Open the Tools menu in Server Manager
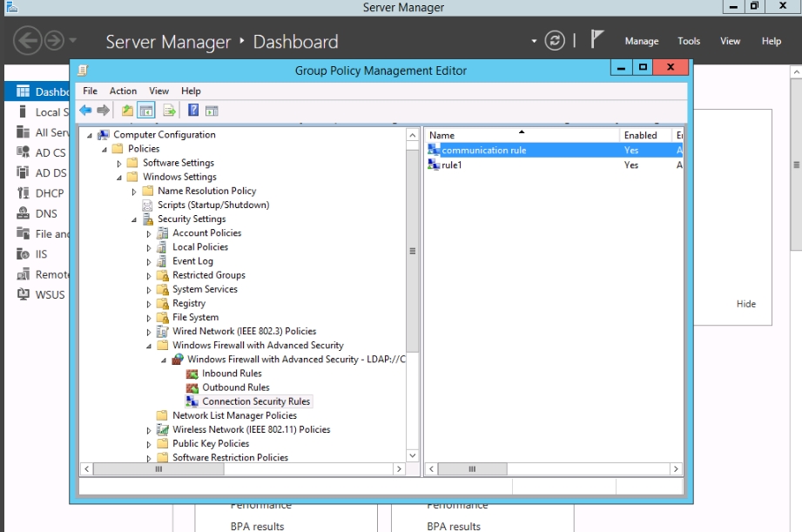 pyautogui.click(x=689, y=41)
